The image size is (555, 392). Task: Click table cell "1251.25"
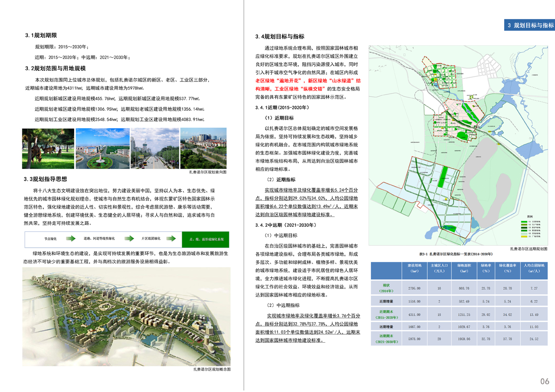tap(464, 315)
